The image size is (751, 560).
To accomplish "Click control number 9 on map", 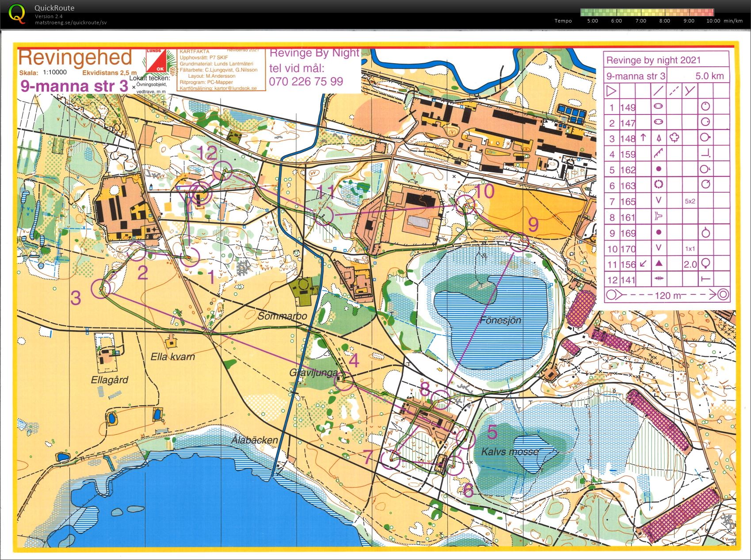I will tap(534, 225).
